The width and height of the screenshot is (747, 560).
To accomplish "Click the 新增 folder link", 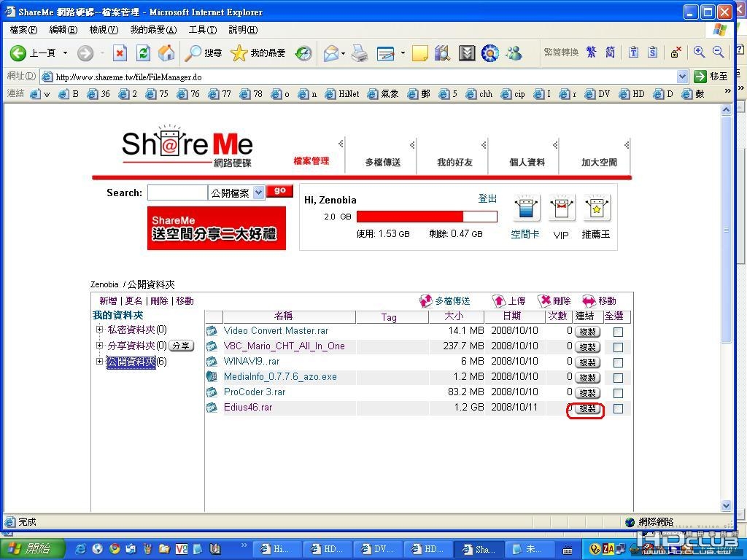I will pos(108,301).
